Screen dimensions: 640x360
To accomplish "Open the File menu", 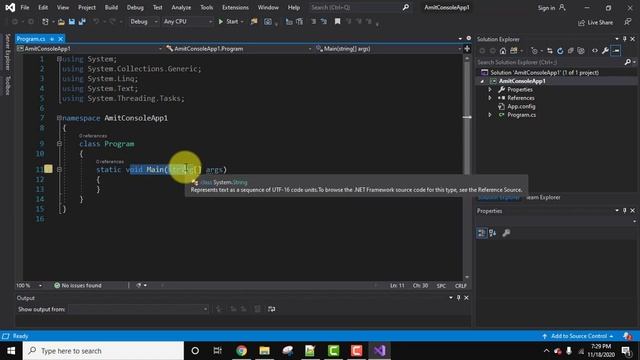I will 25,7.
